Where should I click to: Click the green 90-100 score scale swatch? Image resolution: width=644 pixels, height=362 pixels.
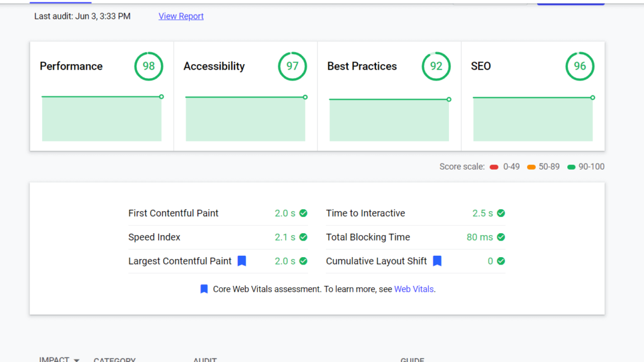[x=571, y=167]
